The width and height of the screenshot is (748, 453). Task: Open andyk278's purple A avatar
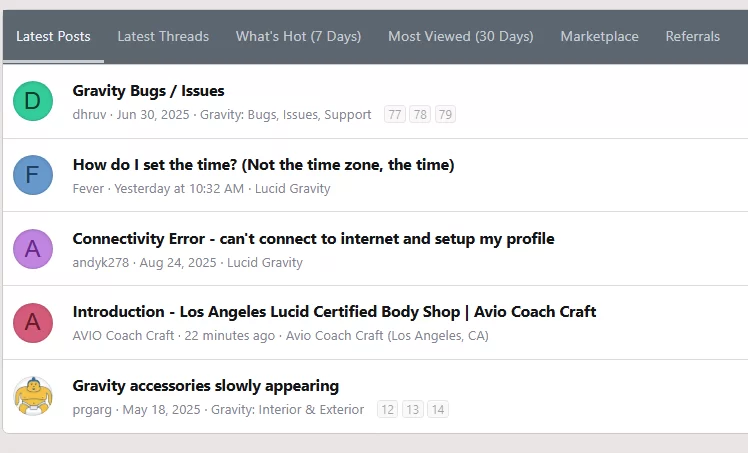[33, 249]
